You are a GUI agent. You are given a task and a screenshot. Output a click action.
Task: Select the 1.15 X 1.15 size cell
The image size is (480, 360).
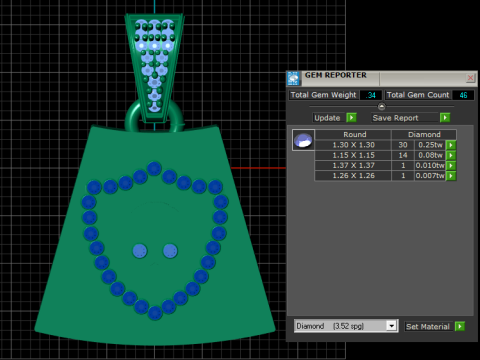(x=353, y=155)
